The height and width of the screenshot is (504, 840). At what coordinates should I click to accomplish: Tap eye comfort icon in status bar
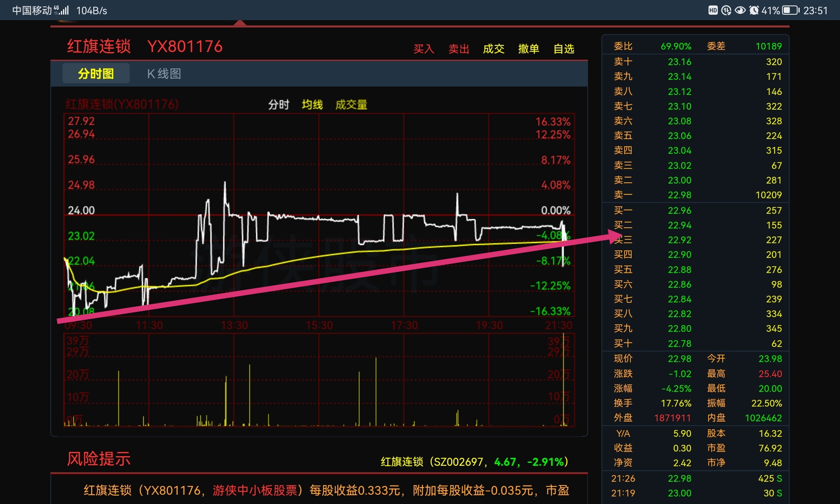tap(740, 10)
